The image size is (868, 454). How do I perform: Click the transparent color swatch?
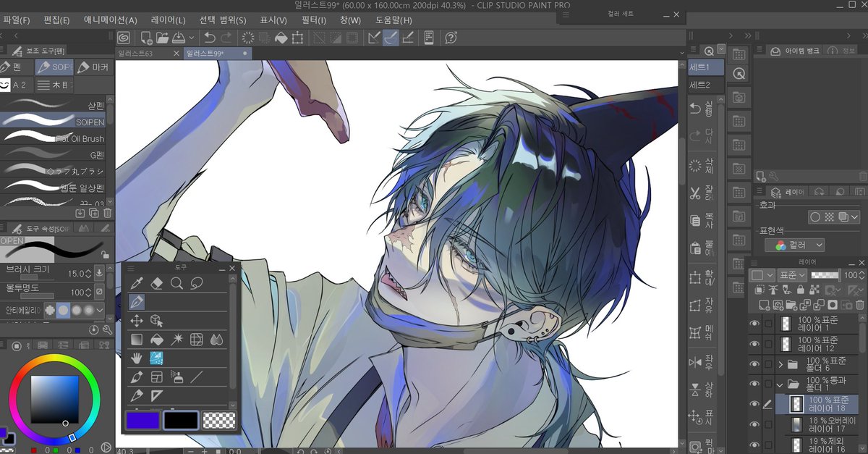pos(218,419)
